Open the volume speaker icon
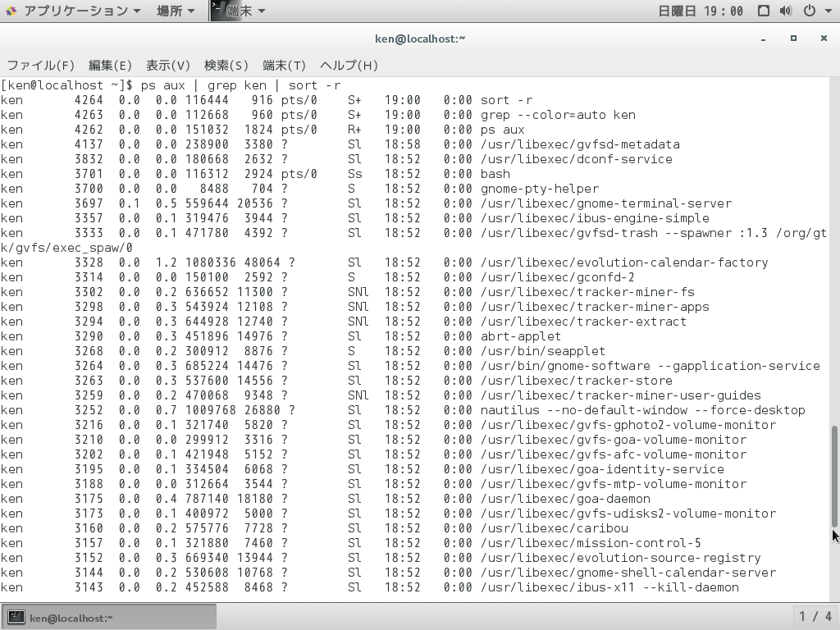This screenshot has height=630, width=840. click(x=786, y=11)
